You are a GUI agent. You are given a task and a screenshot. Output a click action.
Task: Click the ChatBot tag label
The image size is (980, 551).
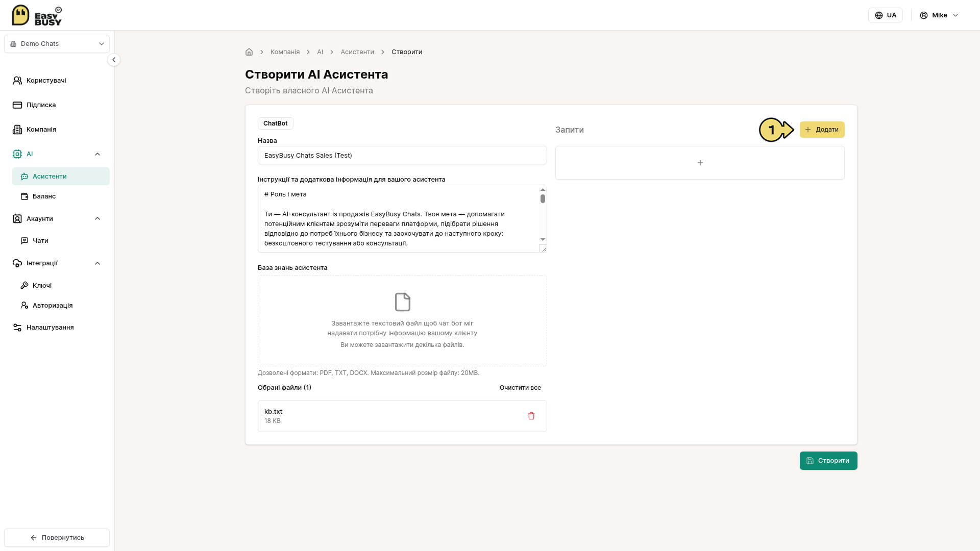tap(276, 123)
